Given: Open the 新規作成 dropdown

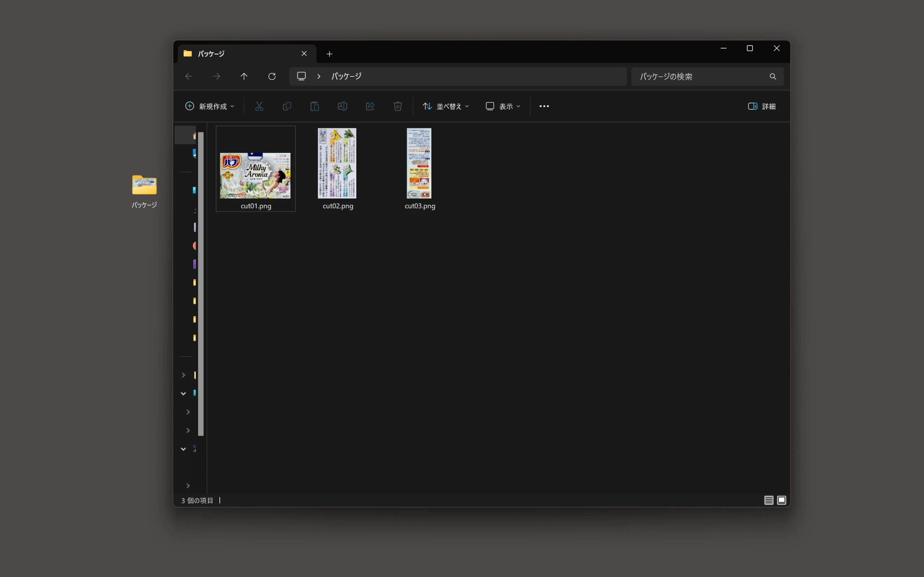Looking at the screenshot, I should point(210,106).
